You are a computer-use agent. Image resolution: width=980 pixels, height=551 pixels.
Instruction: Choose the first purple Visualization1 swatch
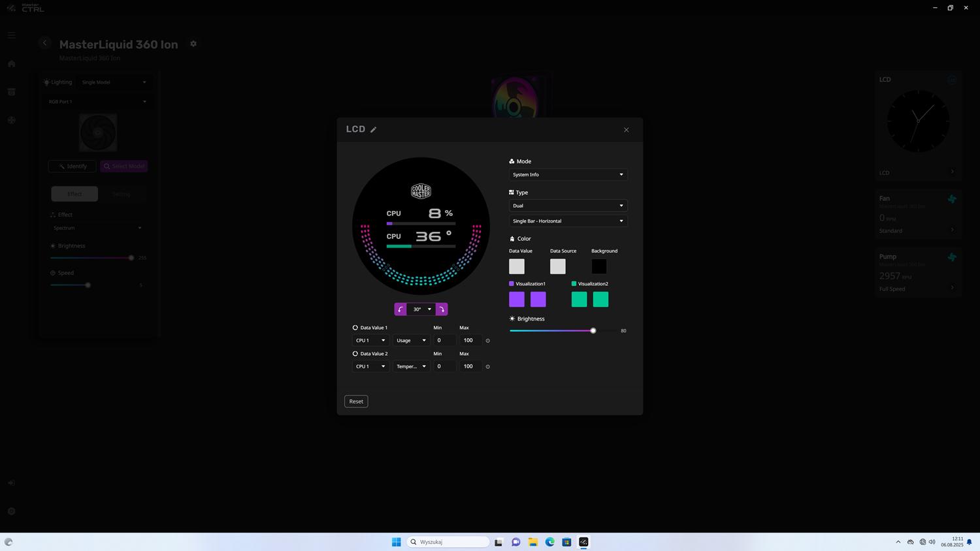[517, 300]
